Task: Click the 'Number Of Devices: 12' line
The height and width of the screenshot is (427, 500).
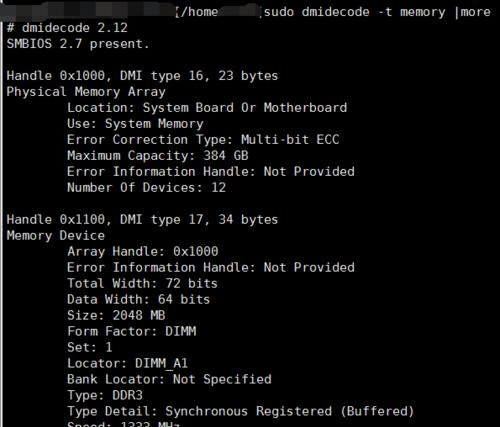Action: [x=147, y=188]
